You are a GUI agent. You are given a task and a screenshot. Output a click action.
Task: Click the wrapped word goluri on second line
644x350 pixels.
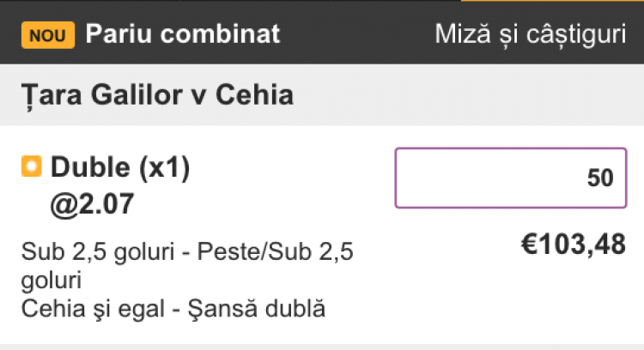click(52, 281)
